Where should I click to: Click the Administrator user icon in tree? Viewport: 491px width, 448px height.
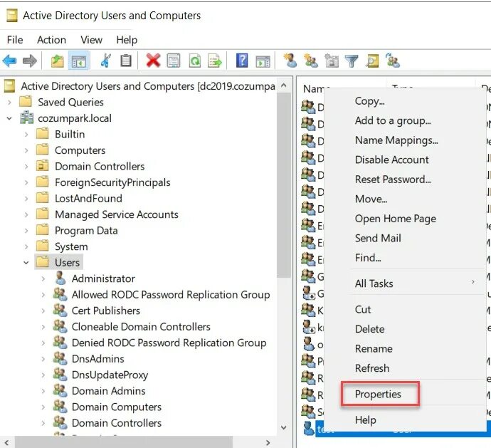60,278
